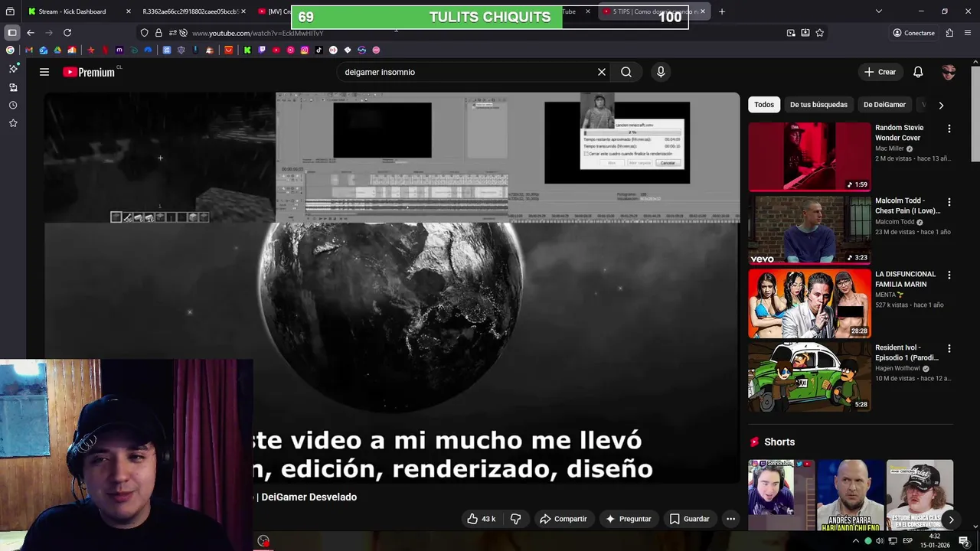Open the Preguntar AI assistant
Image resolution: width=980 pixels, height=551 pixels.
[628, 519]
